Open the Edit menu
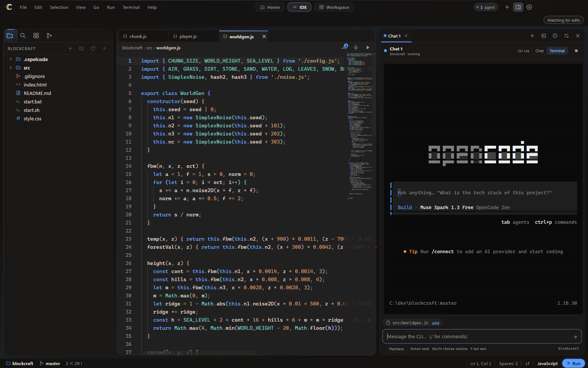This screenshot has height=368, width=588. [38, 7]
